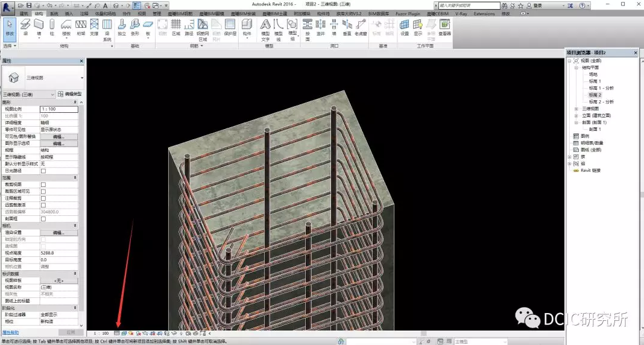Toggle the 裁剪区域可见 checkbox
644x345 pixels.
[43, 191]
